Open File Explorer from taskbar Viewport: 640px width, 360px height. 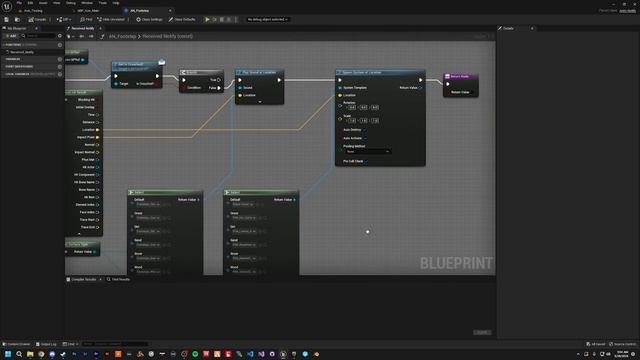coord(30,354)
